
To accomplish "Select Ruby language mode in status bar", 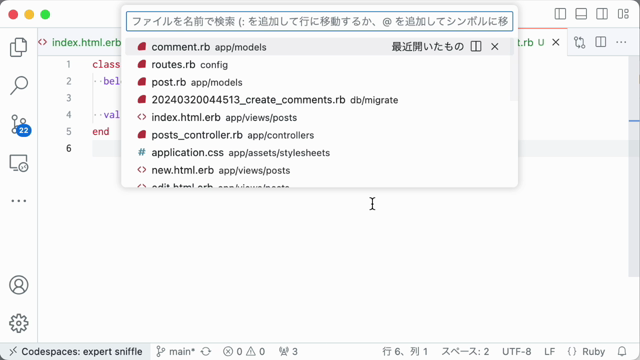I will (586, 351).
